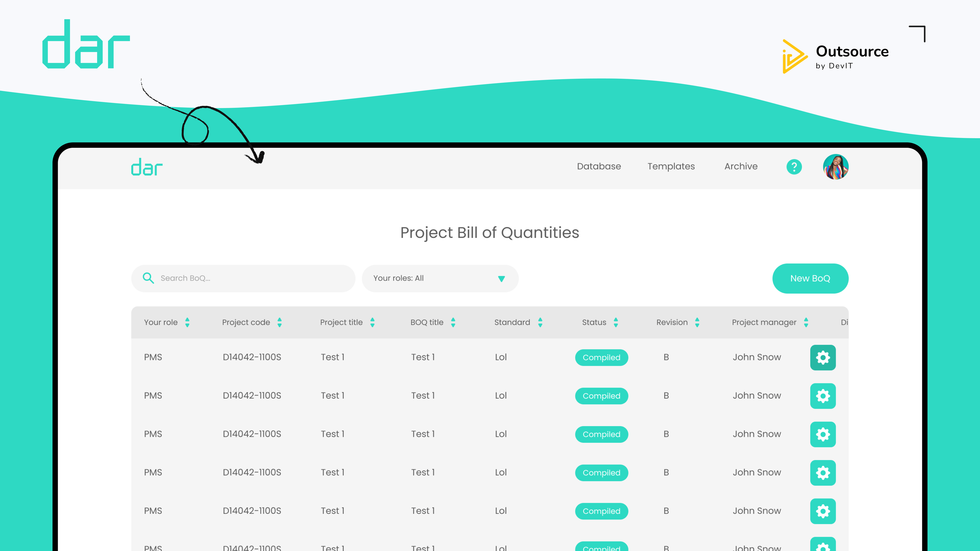Open settings gear for fifth BoQ row
The width and height of the screenshot is (980, 551).
(823, 511)
